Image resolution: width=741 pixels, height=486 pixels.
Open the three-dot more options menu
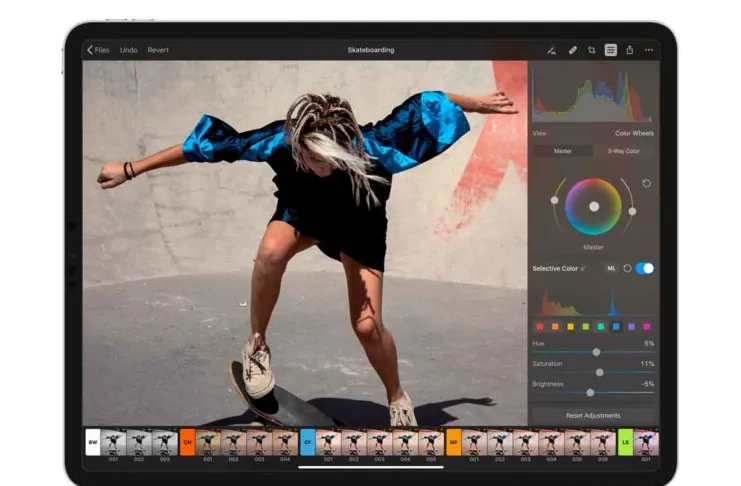point(649,49)
